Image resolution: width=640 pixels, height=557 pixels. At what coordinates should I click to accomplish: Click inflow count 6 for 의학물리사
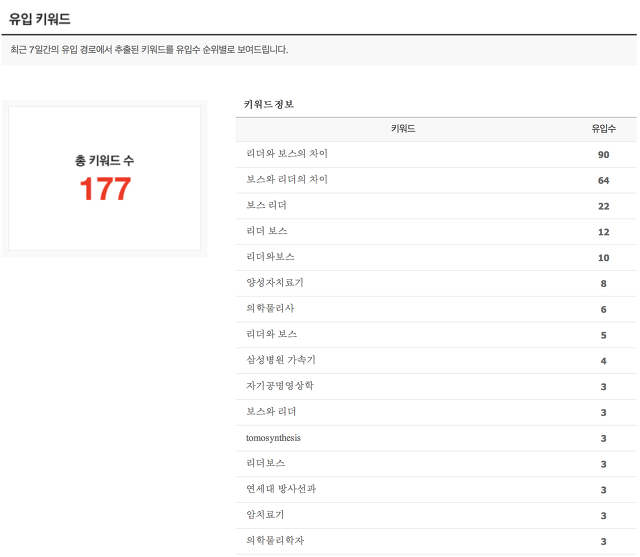[604, 309]
